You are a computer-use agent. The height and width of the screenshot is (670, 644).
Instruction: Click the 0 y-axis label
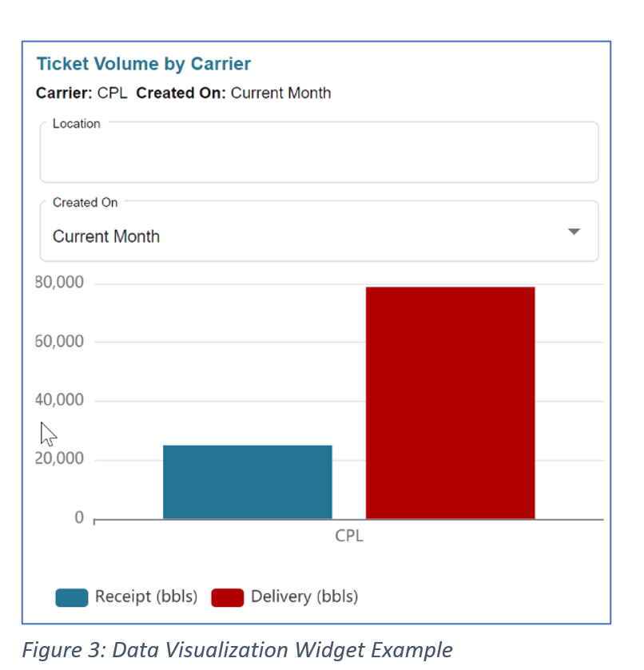[x=79, y=517]
